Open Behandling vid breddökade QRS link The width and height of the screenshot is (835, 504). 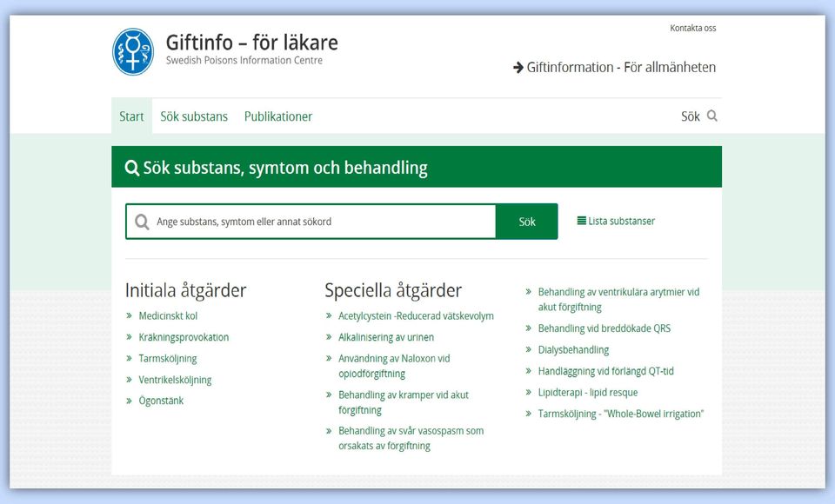604,328
